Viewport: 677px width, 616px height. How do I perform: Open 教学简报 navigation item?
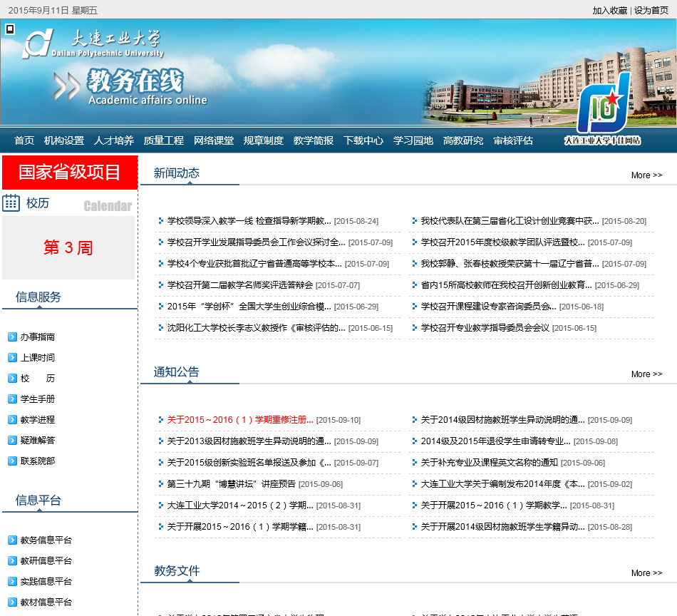[x=314, y=140]
